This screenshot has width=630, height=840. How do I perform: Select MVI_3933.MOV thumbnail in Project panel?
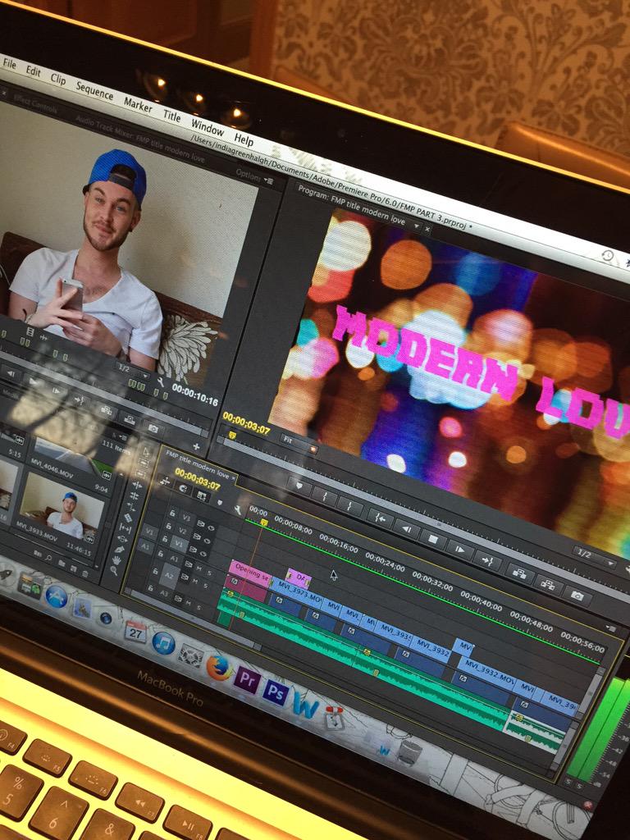pyautogui.click(x=62, y=507)
